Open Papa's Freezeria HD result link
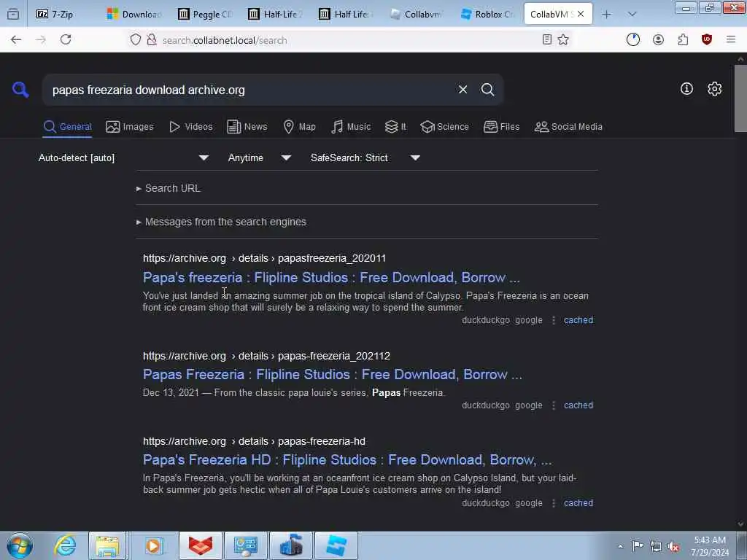The image size is (747, 560). click(x=347, y=459)
